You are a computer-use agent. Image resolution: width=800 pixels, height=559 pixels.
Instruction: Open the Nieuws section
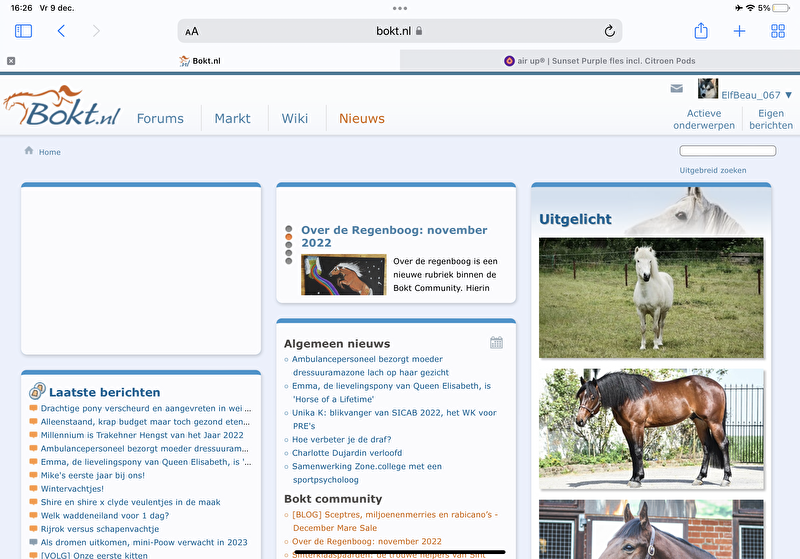tap(362, 118)
